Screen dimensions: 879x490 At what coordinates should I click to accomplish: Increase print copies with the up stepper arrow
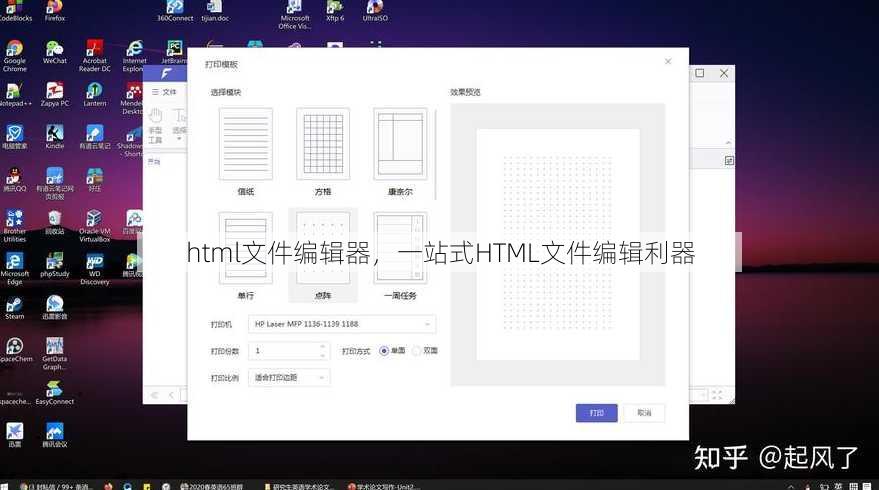(x=322, y=347)
